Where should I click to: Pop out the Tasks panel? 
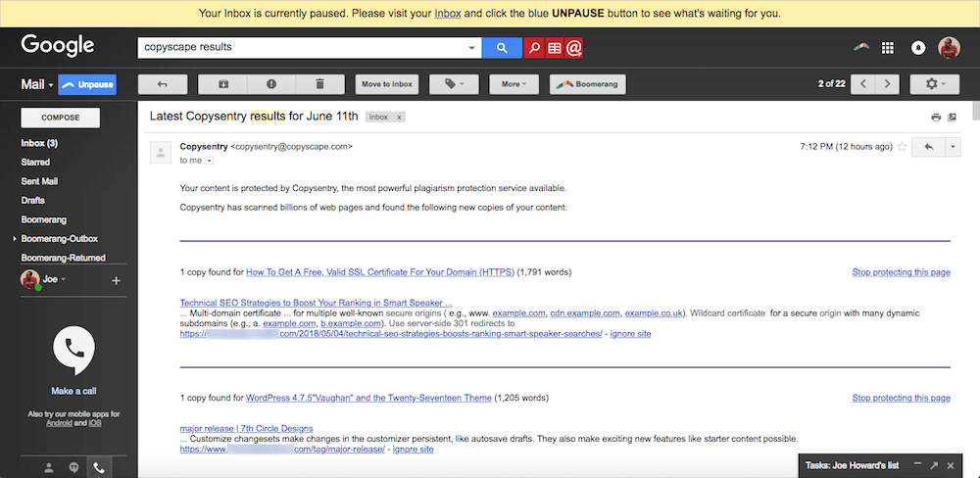(x=934, y=465)
